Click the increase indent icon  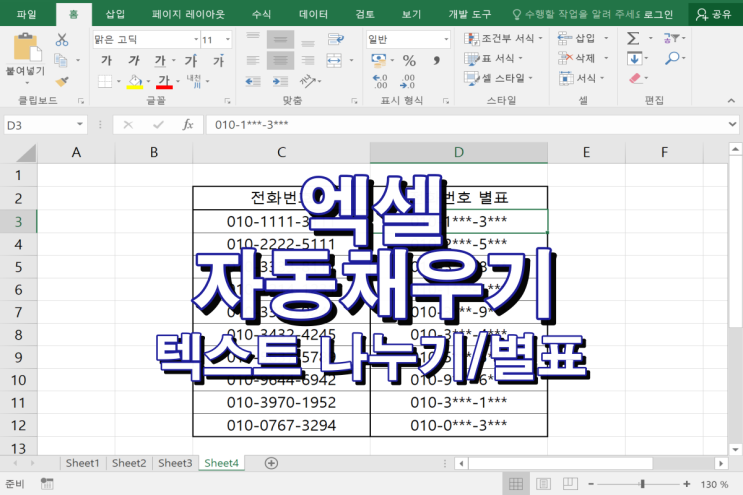280,81
